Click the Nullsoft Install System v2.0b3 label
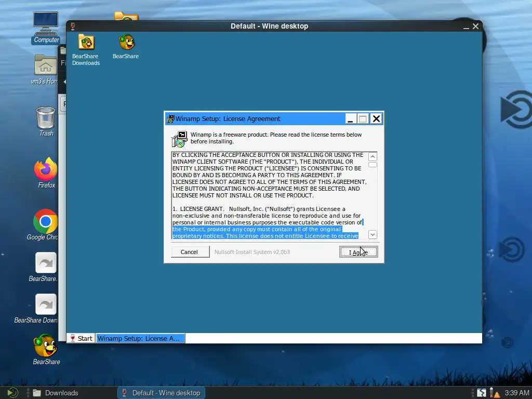The width and height of the screenshot is (532, 399). (x=252, y=252)
